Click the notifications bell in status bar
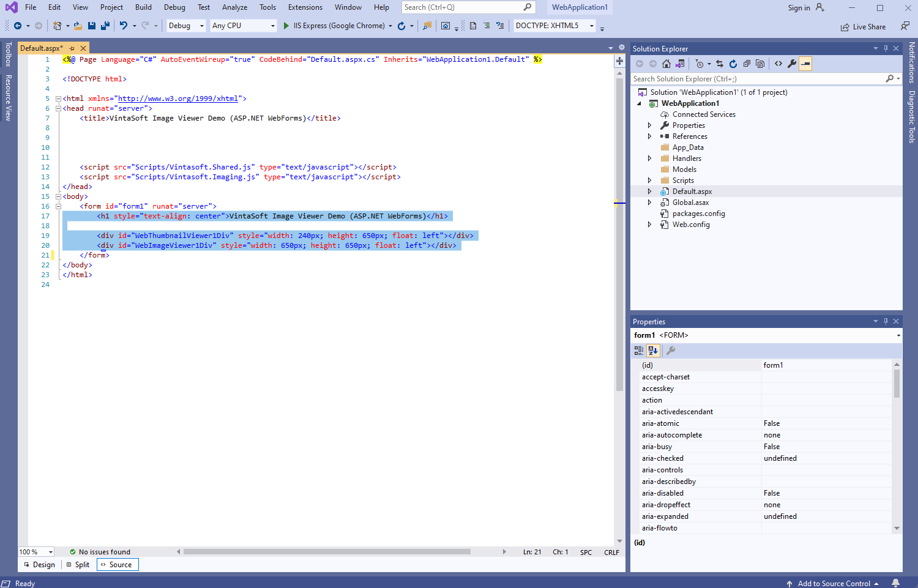The width and height of the screenshot is (918, 588). 895,583
